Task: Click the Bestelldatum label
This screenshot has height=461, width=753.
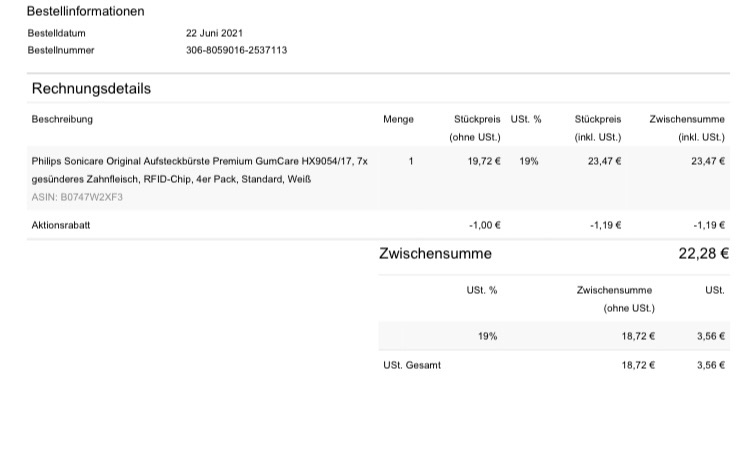Action: pyautogui.click(x=57, y=33)
